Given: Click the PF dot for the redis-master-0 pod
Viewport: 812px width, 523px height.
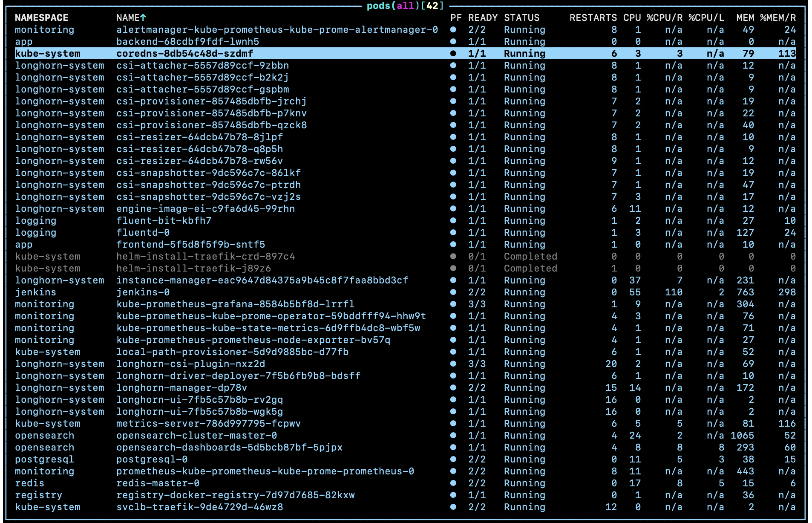Looking at the screenshot, I should point(453,483).
